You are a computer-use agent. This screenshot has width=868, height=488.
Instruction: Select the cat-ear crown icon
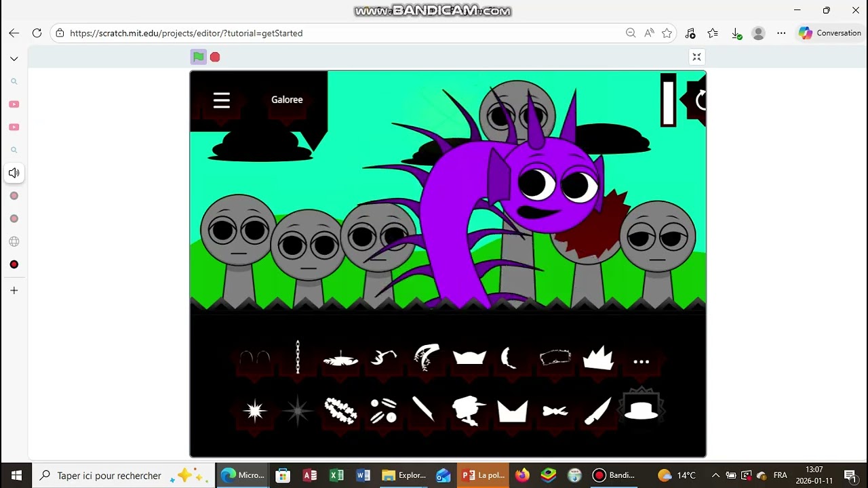(x=469, y=357)
